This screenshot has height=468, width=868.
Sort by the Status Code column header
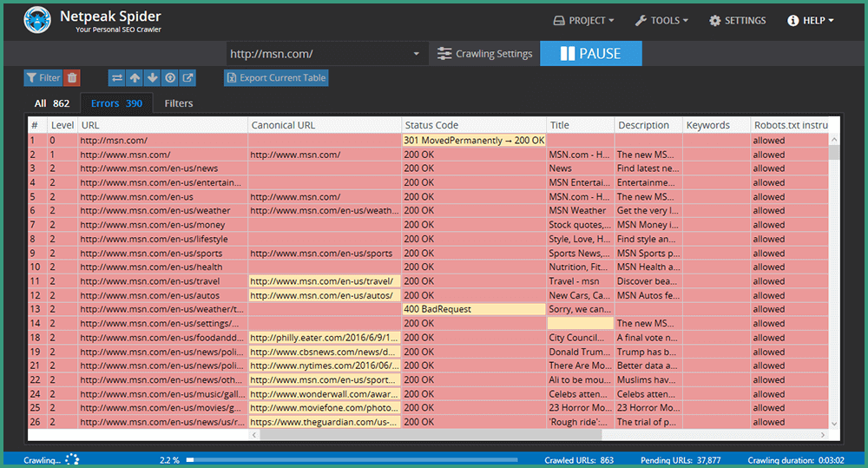(x=473, y=125)
